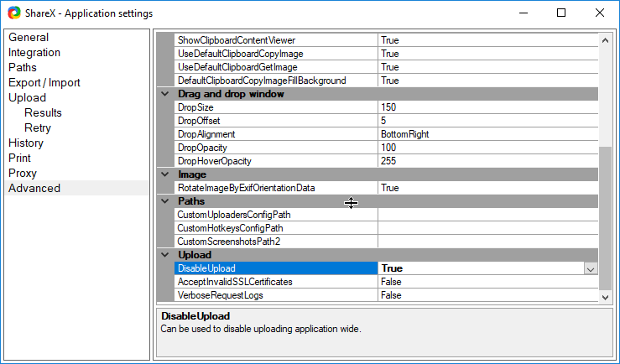Click the property grid scroll down arrow
The height and width of the screenshot is (364, 620).
coord(605,297)
